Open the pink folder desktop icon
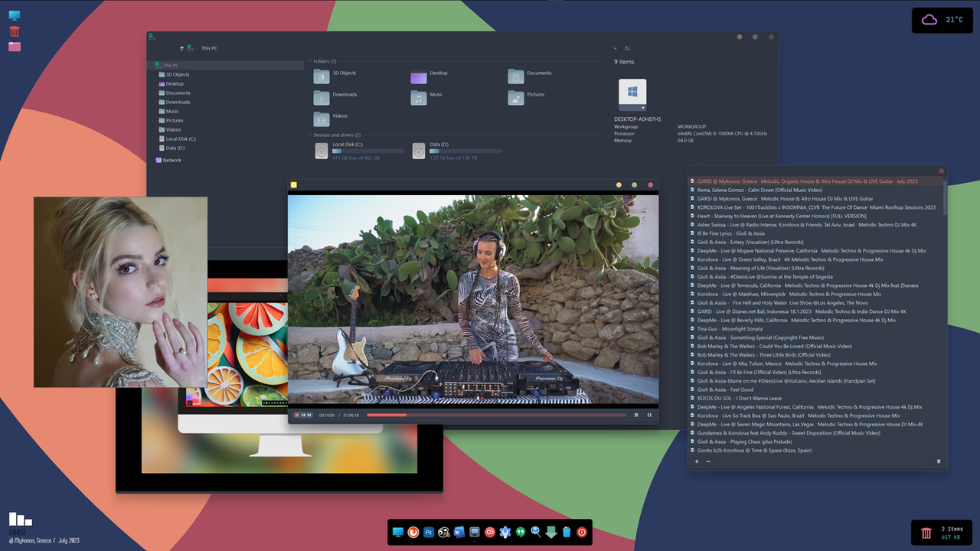Image resolution: width=980 pixels, height=551 pixels. [x=15, y=47]
